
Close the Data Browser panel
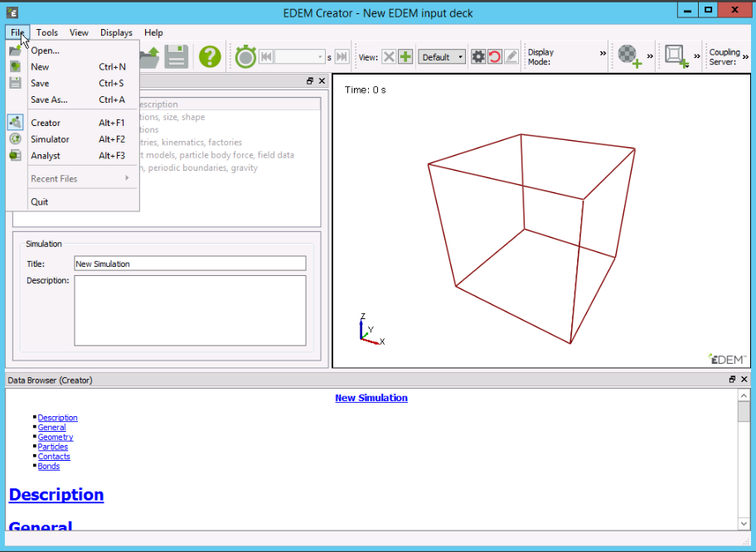pos(744,380)
